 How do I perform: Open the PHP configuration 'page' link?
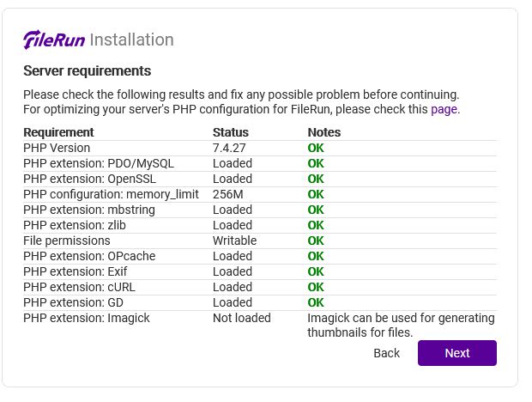click(x=444, y=109)
